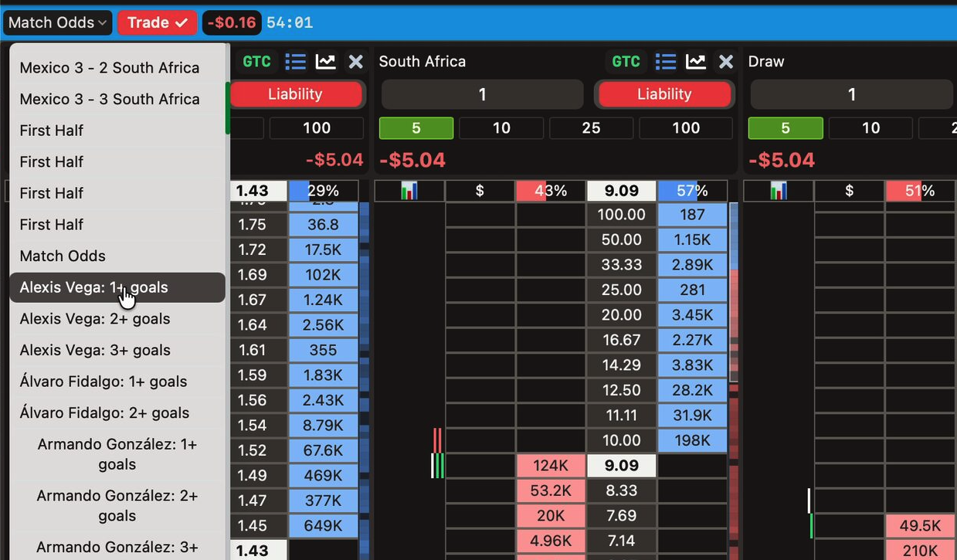This screenshot has width=957, height=560.
Task: Select Alexis Vega: 3+ goals market
Action: pyautogui.click(x=117, y=350)
